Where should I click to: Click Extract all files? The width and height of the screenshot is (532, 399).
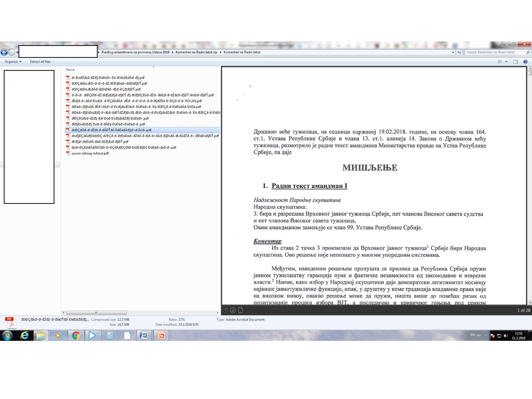click(x=40, y=62)
